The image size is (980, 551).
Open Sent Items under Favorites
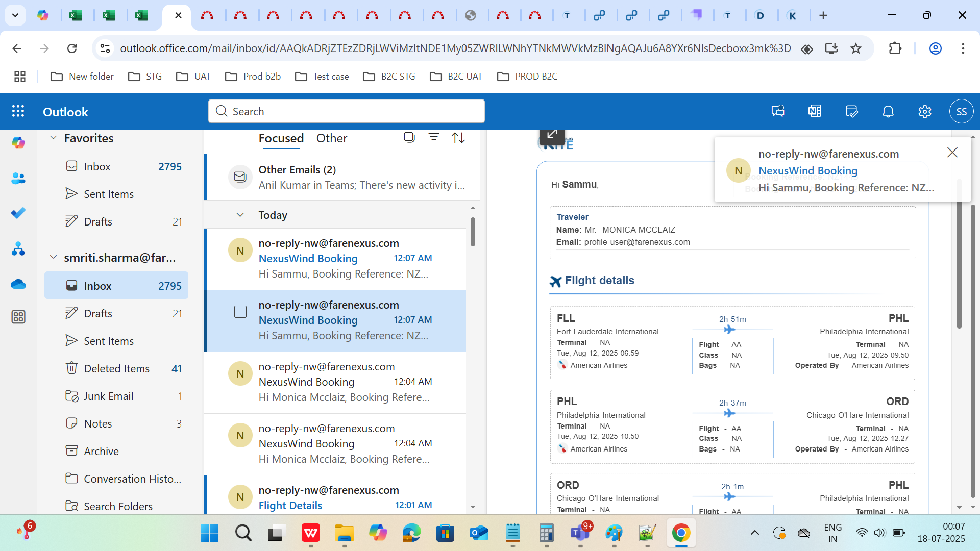(x=116, y=194)
